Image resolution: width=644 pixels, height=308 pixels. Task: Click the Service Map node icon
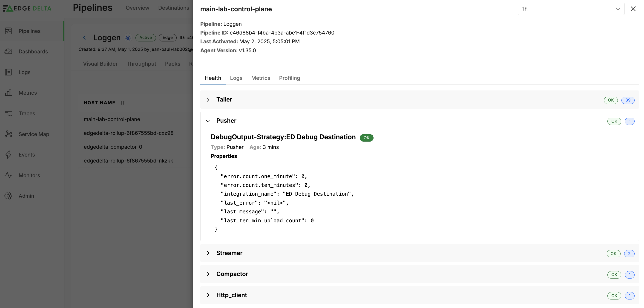point(8,134)
